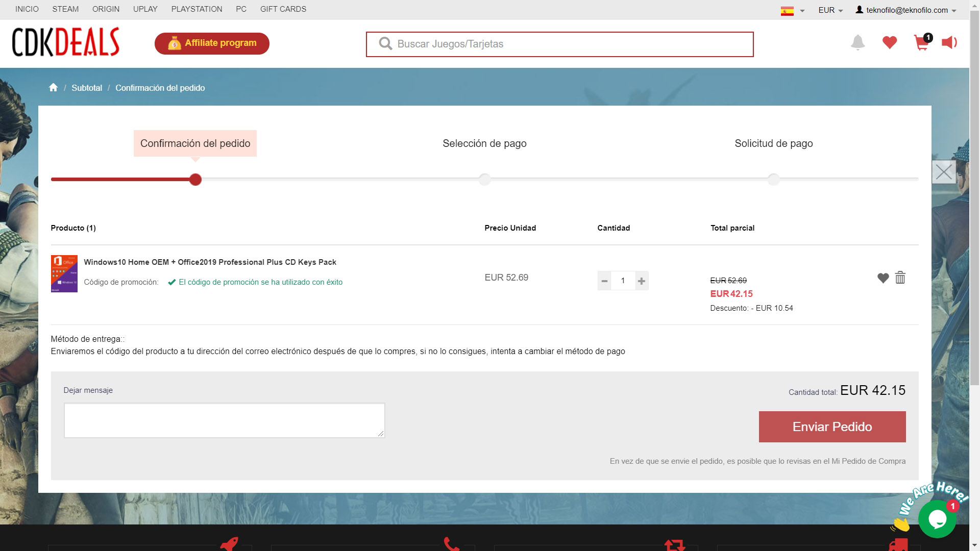Click Confirmación del pedido breadcrumb
980x551 pixels.
160,88
